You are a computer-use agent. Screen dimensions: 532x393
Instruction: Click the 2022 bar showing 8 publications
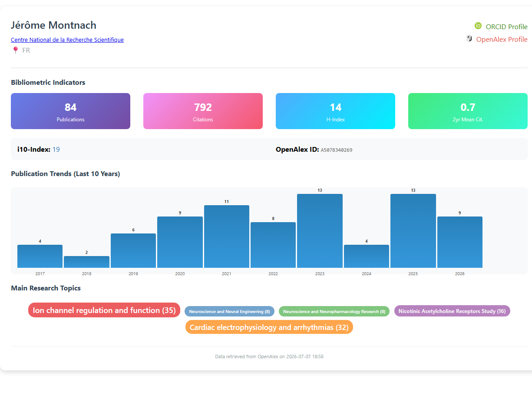click(x=273, y=245)
